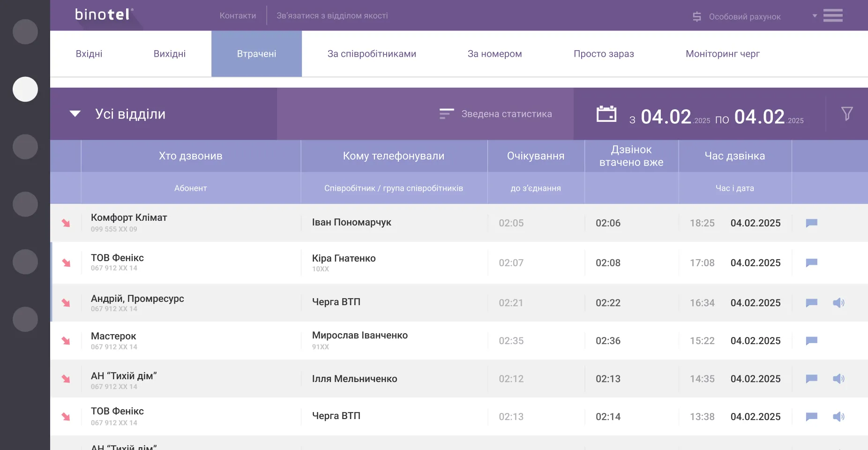This screenshot has height=450, width=868.
Task: Click the Контакти link
Action: 238,15
